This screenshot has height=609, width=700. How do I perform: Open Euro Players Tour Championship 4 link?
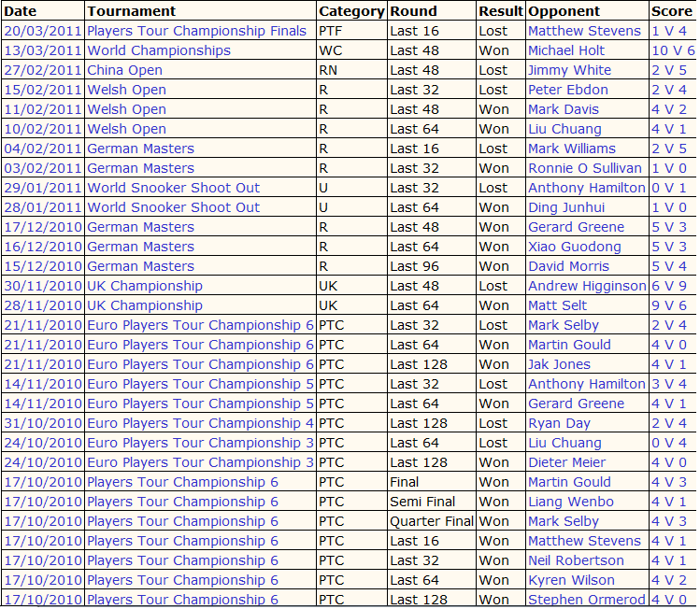pos(200,423)
